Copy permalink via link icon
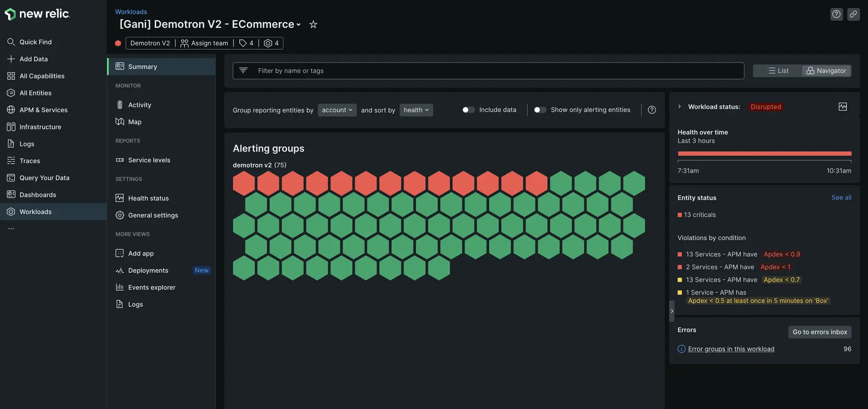Image resolution: width=868 pixels, height=409 pixels. point(853,14)
